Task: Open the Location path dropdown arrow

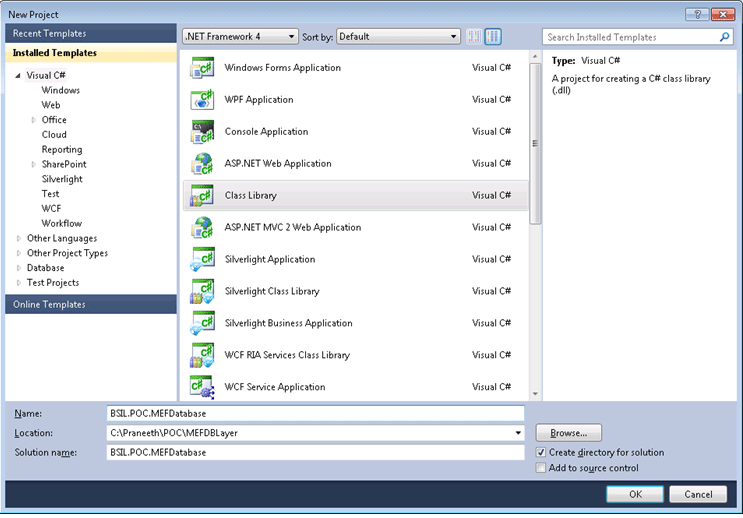Action: (518, 433)
